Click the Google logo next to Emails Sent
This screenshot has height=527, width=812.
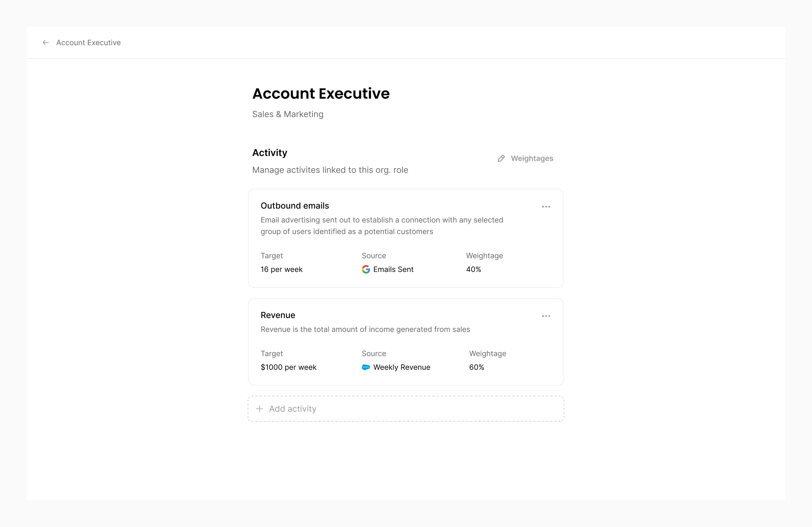coord(366,270)
